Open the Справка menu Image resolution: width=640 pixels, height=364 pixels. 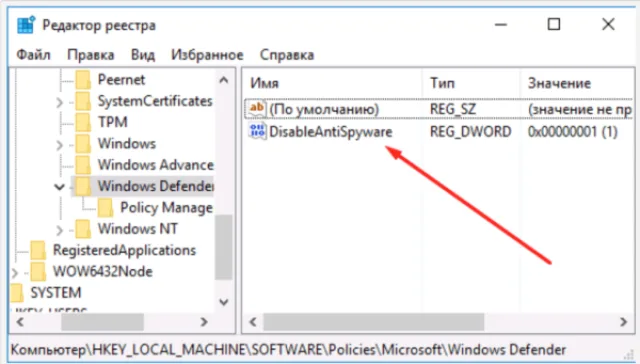click(x=287, y=55)
